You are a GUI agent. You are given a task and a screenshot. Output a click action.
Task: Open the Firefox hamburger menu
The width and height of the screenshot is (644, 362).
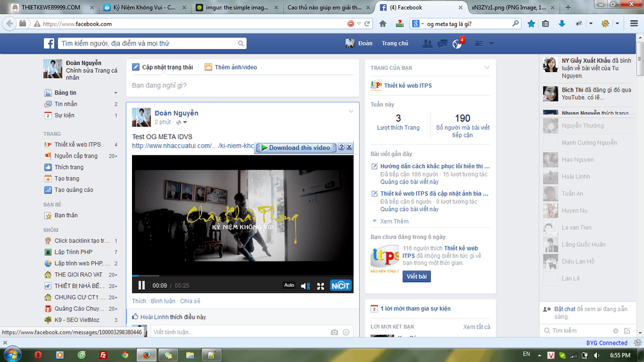[x=634, y=24]
